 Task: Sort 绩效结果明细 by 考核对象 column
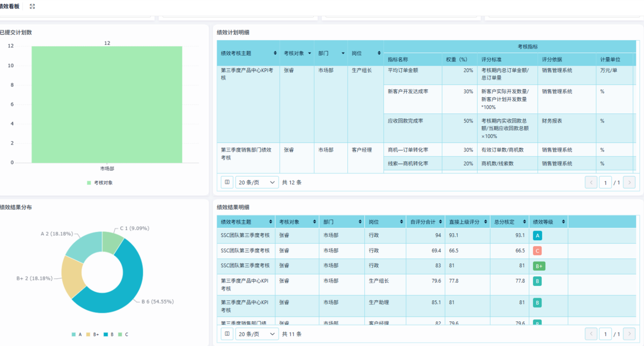click(x=313, y=222)
